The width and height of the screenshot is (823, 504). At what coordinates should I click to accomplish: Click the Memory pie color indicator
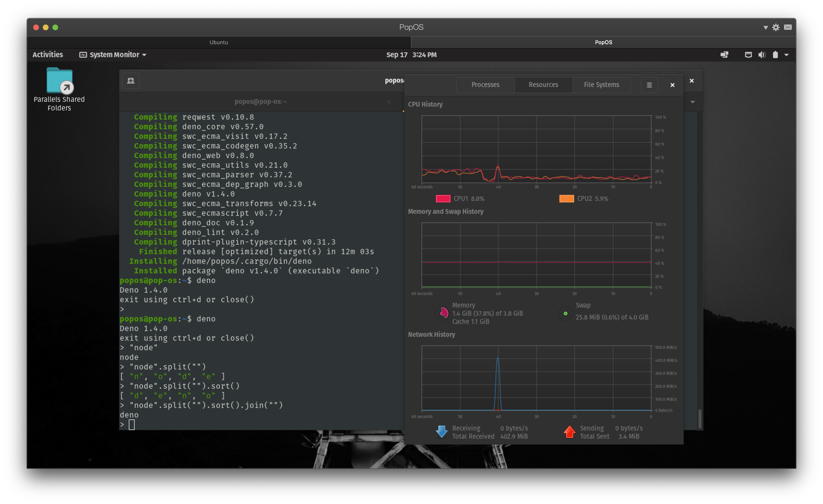click(442, 313)
